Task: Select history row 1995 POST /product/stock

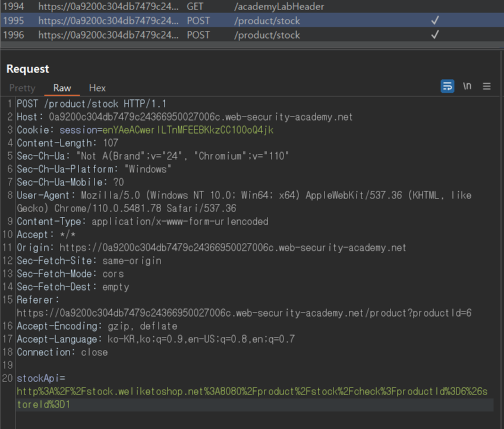Action: (x=252, y=21)
